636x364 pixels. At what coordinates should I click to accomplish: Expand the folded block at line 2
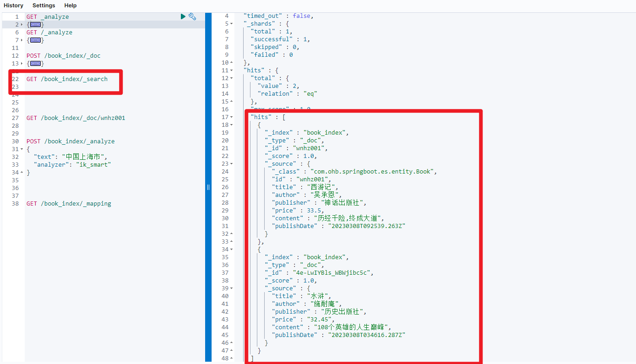tap(22, 24)
